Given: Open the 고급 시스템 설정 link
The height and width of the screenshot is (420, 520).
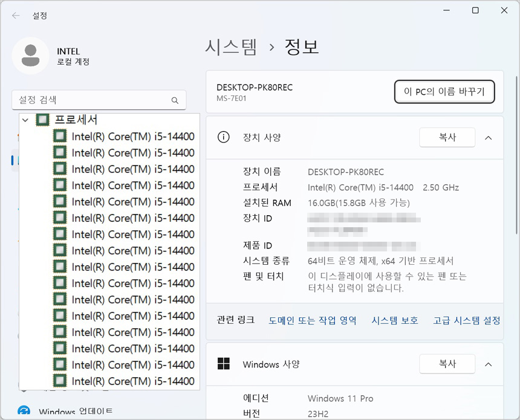Looking at the screenshot, I should (x=467, y=320).
